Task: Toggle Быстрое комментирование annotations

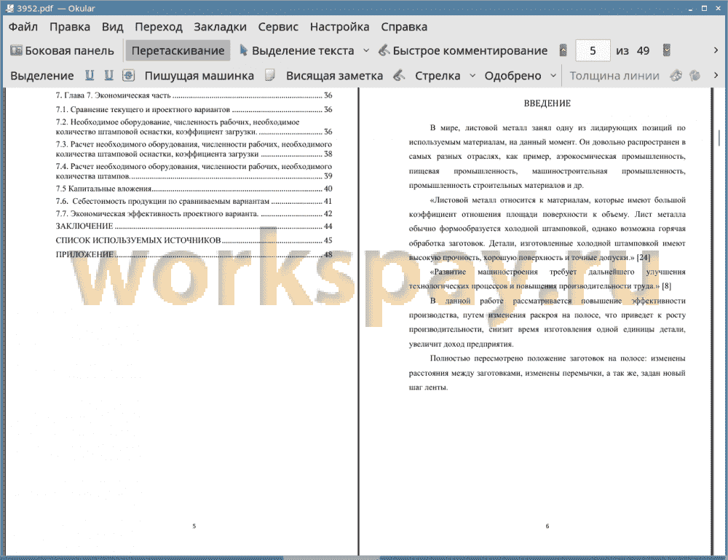Action: (x=463, y=51)
